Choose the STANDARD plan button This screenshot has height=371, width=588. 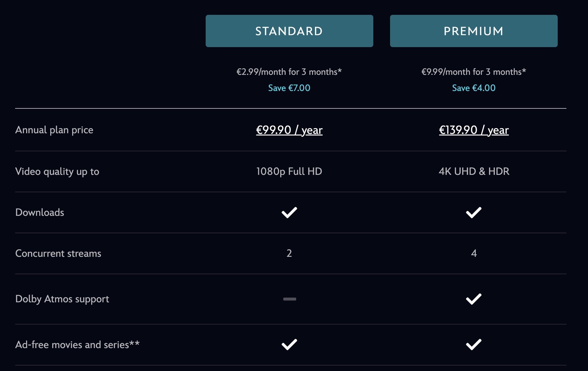pos(289,31)
